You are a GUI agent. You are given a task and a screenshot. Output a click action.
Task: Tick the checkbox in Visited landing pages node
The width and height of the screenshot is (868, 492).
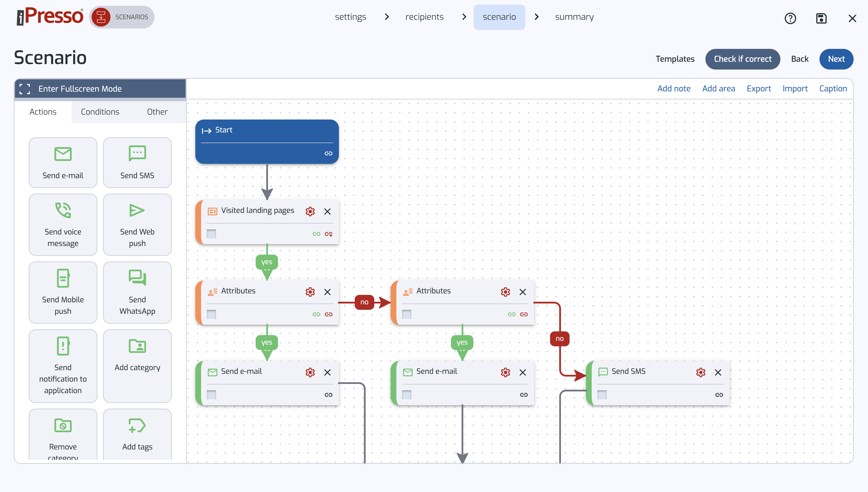(211, 233)
